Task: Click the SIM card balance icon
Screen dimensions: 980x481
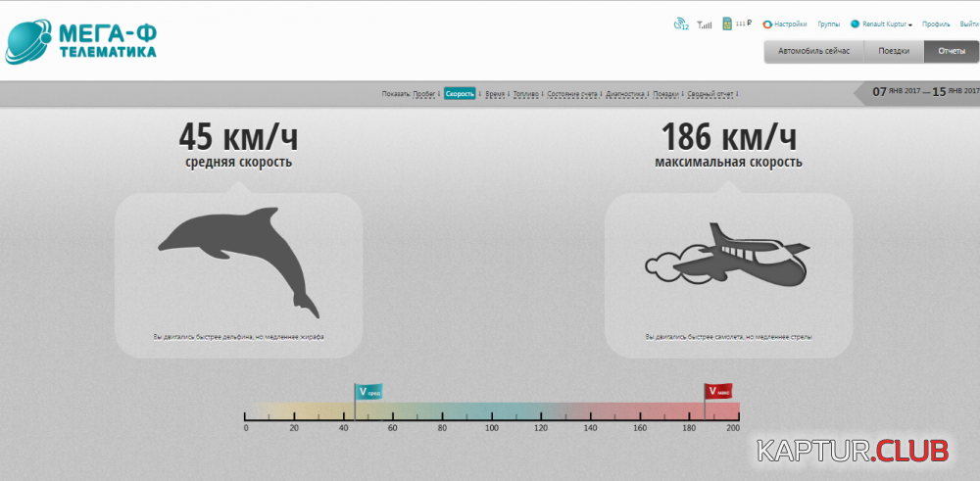Action: pos(726,24)
